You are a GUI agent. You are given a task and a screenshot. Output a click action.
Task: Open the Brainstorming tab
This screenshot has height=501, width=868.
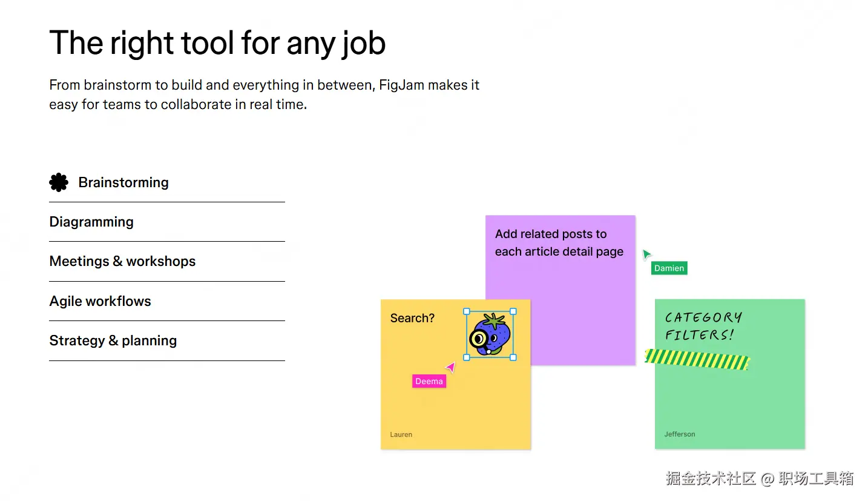tap(123, 182)
